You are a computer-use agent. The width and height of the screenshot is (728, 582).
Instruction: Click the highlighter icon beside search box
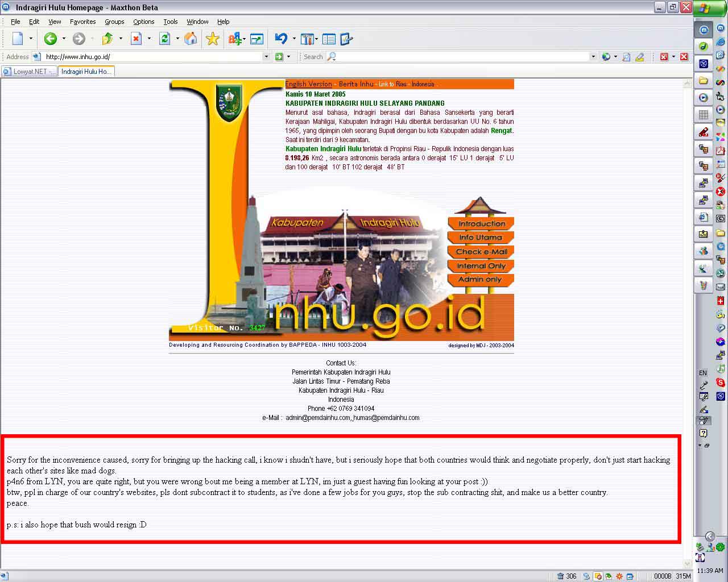(x=640, y=57)
